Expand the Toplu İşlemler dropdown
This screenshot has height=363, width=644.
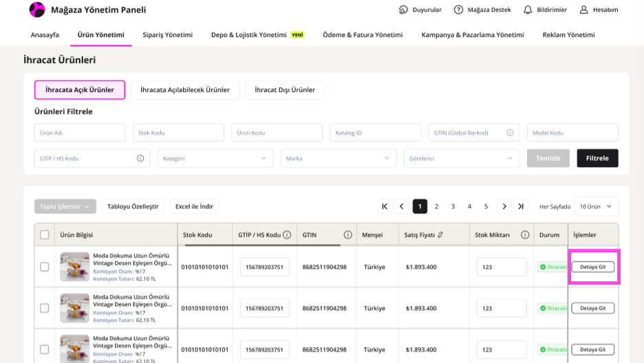tap(65, 206)
